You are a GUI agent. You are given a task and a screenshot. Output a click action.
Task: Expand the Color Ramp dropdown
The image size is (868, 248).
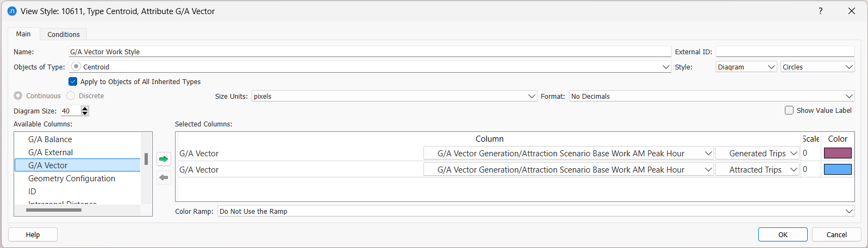[x=536, y=211]
